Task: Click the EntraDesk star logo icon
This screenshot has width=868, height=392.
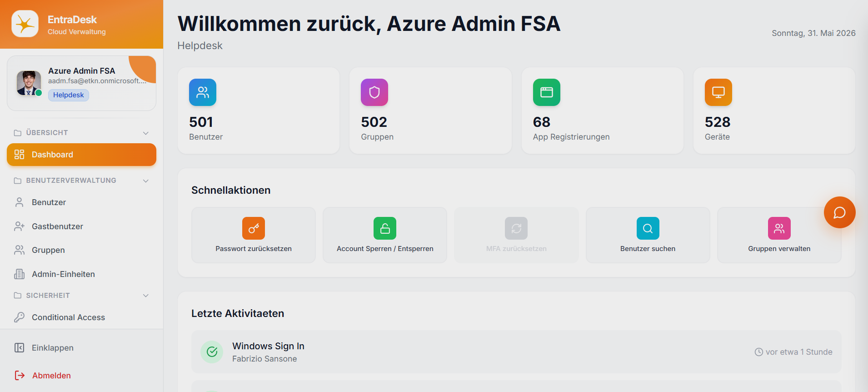Action: point(25,24)
